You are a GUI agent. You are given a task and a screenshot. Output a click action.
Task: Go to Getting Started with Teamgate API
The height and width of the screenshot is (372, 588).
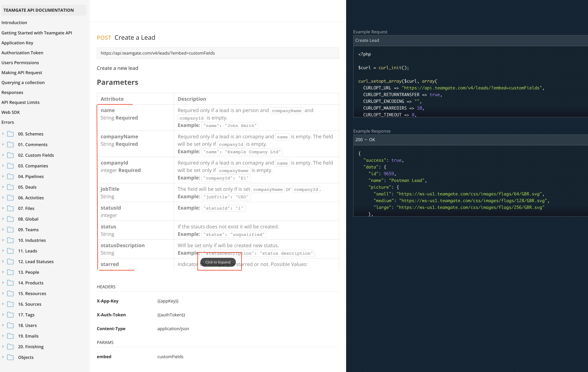[x=37, y=33]
